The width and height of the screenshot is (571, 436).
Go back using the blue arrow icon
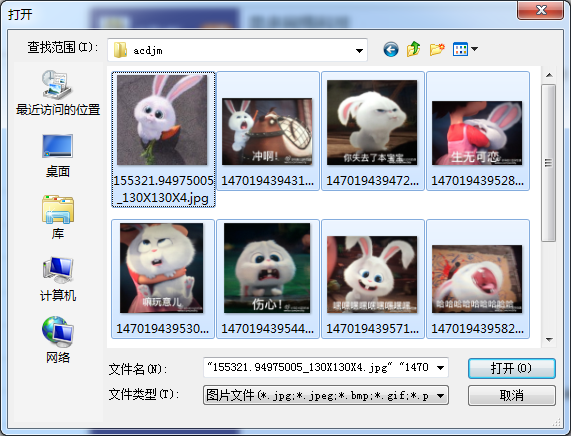click(x=391, y=50)
